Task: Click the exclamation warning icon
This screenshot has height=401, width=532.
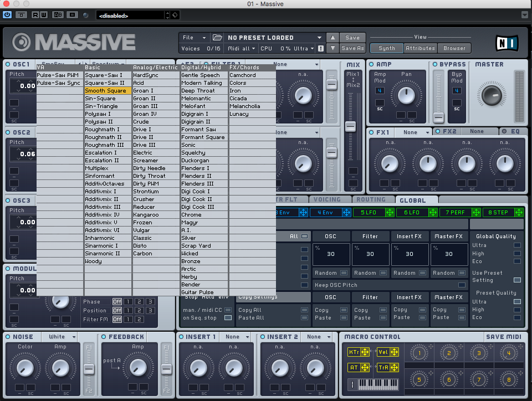Action: [x=321, y=49]
